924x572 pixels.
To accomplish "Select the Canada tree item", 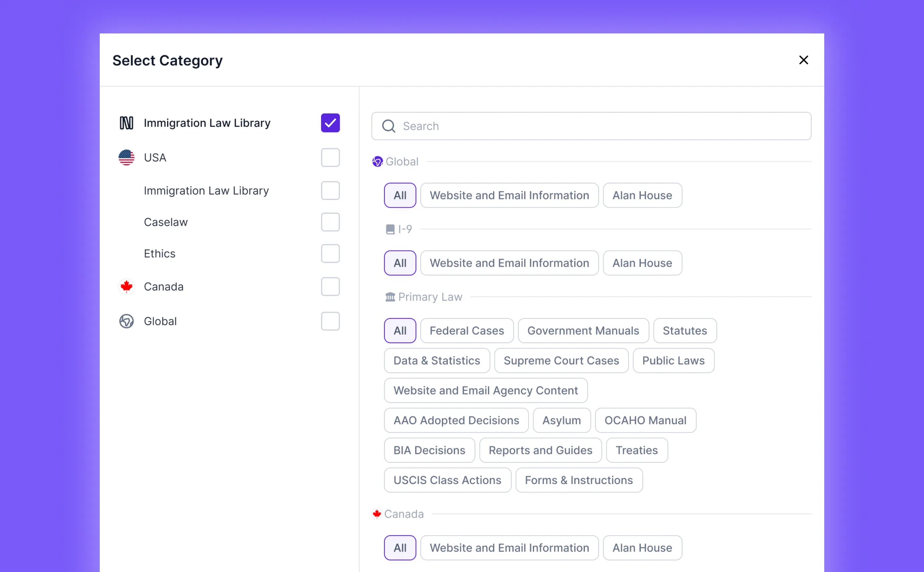I will (163, 286).
